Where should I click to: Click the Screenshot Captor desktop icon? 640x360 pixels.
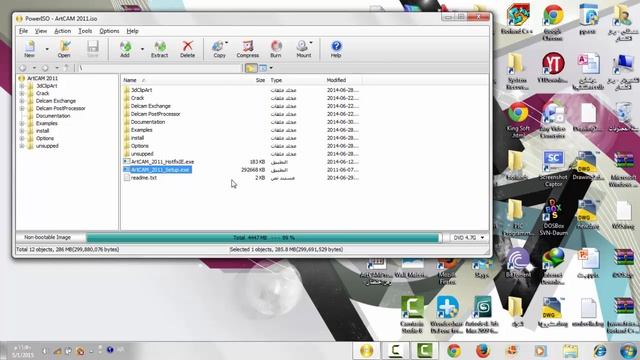(553, 169)
